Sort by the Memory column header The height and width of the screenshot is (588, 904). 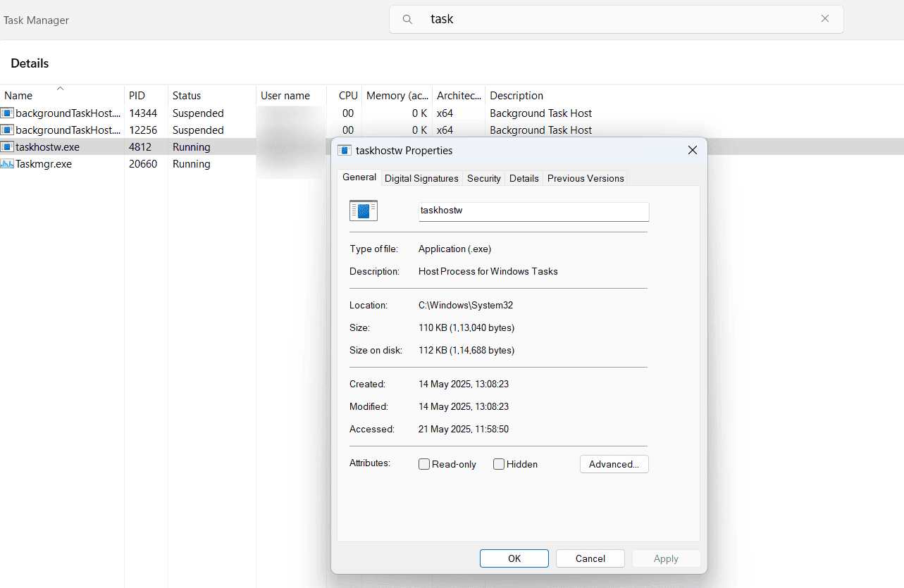(x=397, y=95)
